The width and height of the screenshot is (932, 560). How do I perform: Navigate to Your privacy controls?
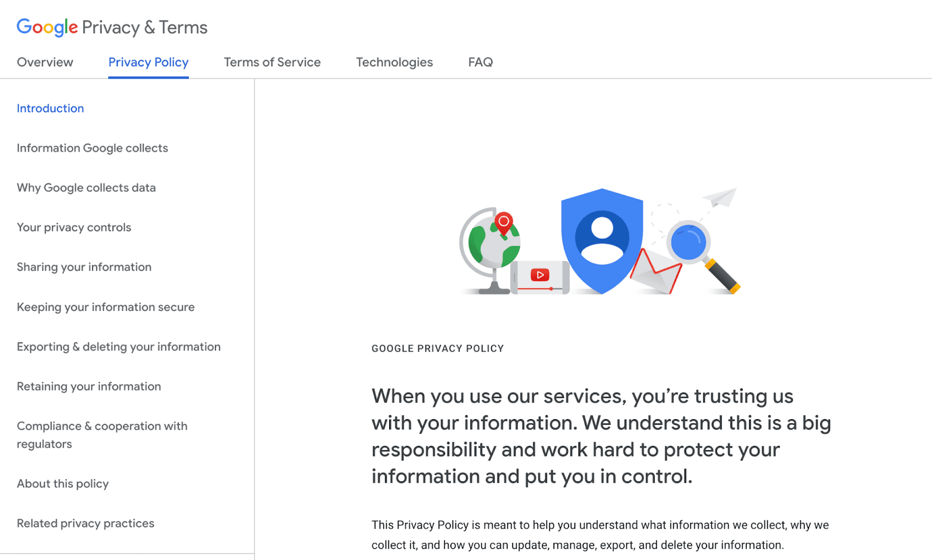click(74, 228)
